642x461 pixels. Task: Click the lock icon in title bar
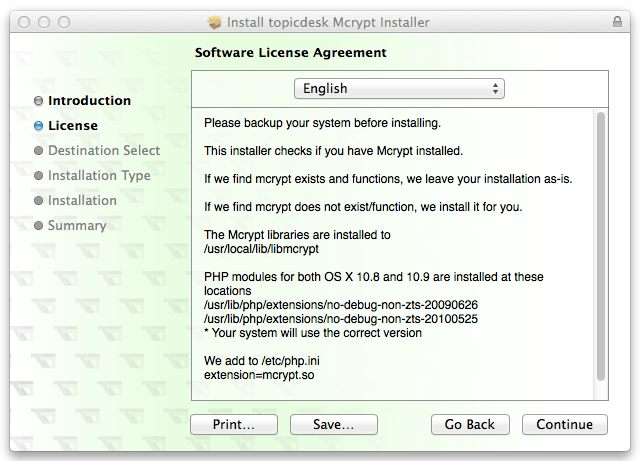pos(617,22)
